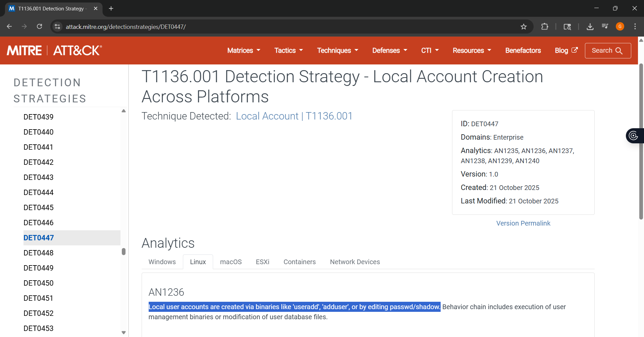The width and height of the screenshot is (644, 337).
Task: Open the Local Account | T1136.001 technique link
Action: click(x=294, y=116)
